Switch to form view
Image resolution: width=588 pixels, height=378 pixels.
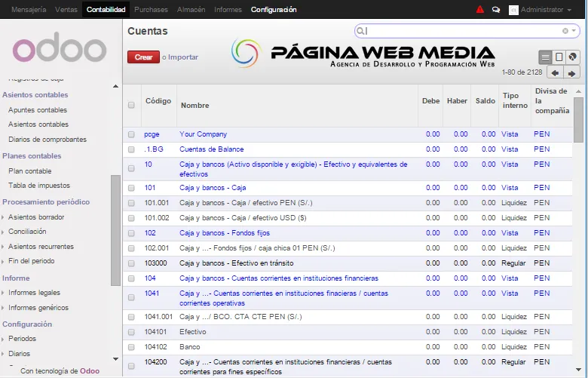(x=559, y=57)
